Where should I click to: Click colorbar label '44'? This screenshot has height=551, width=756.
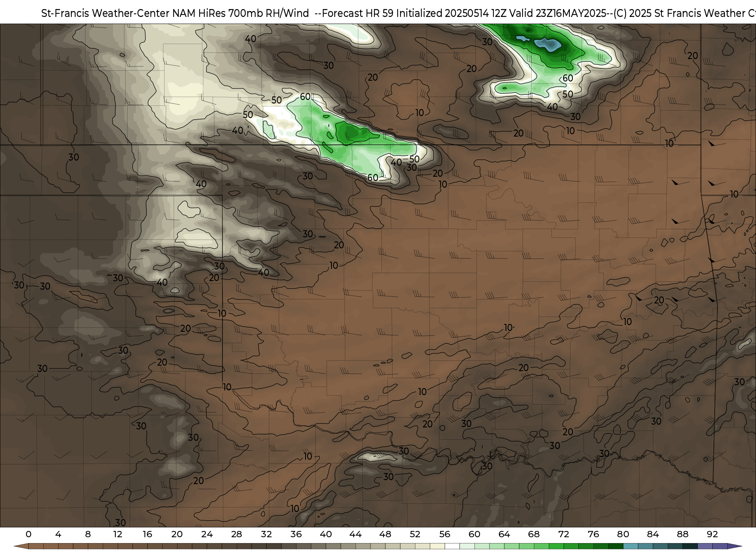click(x=356, y=534)
